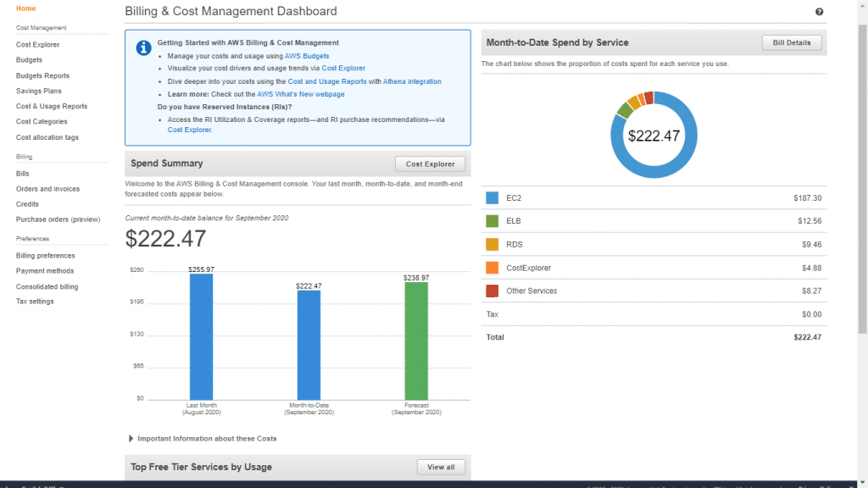Open Credits in the sidebar
Image resolution: width=868 pixels, height=488 pixels.
27,204
